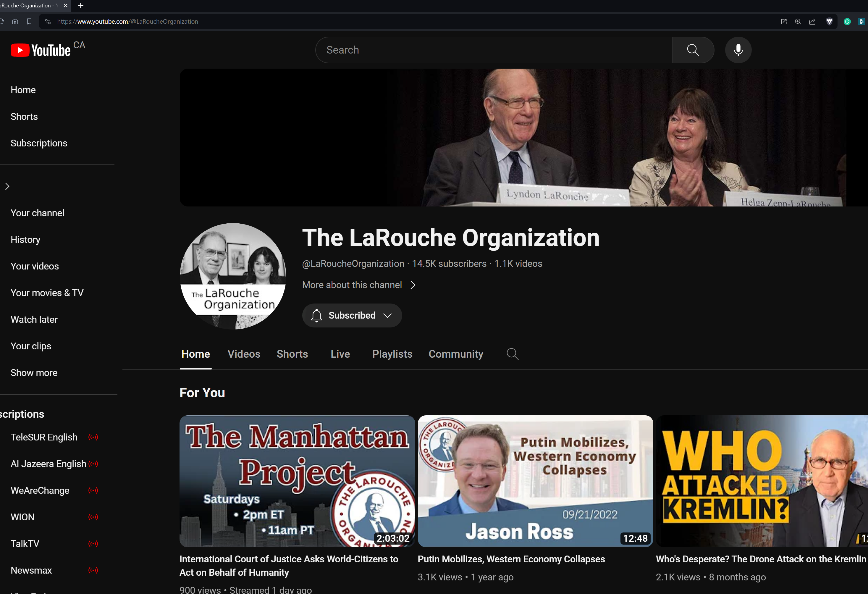Open the Subscribed notification dropdown
Screen dimensions: 868x594
352,315
